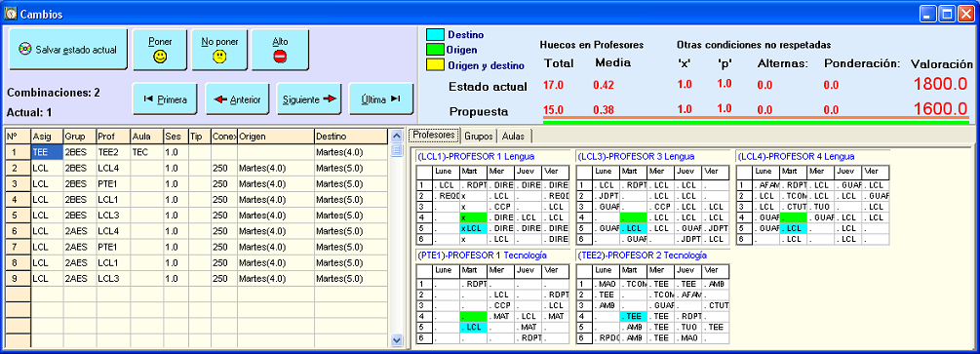This screenshot has height=354, width=980.
Task: Select the highlighted TEE cell in row 1
Action: click(46, 152)
